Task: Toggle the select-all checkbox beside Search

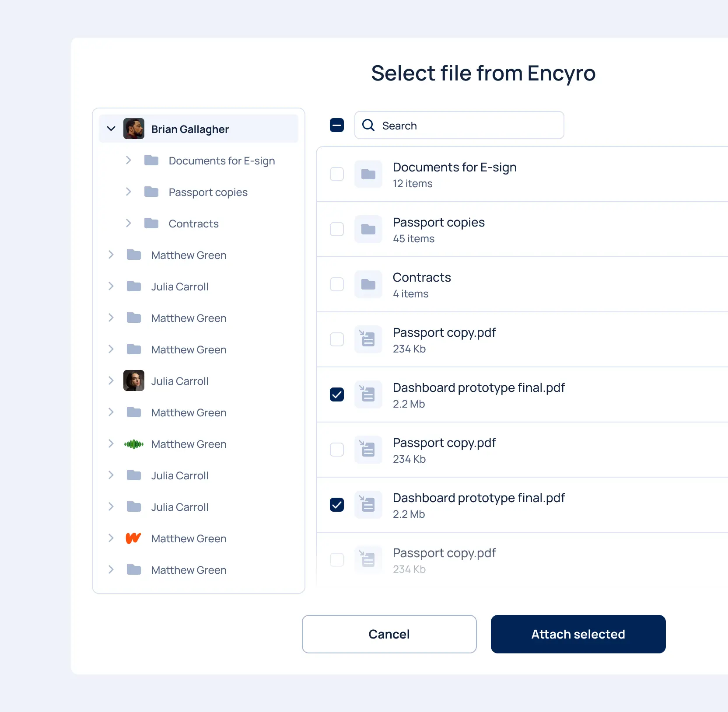Action: [337, 125]
